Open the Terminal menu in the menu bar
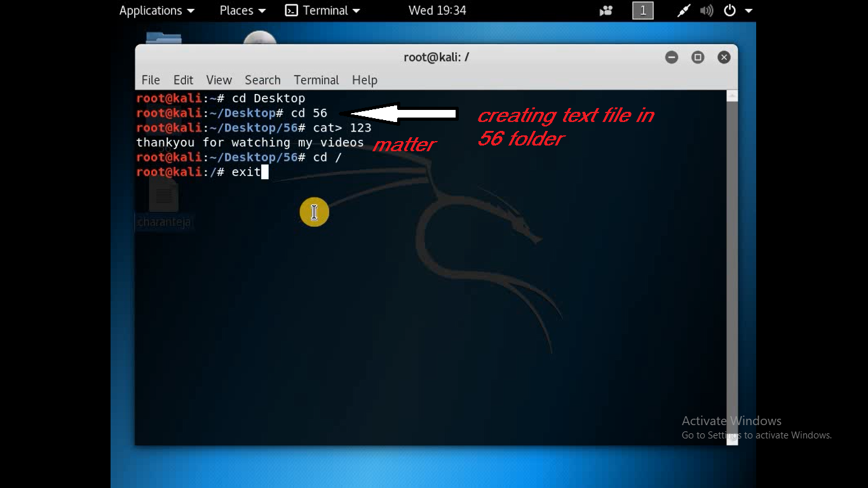Screen dimensions: 868x488 [x=316, y=80]
